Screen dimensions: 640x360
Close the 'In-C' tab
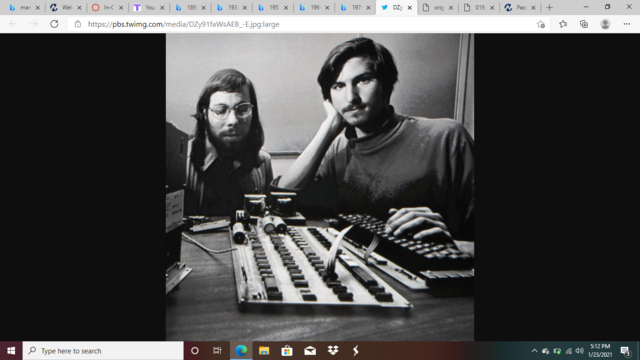121,8
